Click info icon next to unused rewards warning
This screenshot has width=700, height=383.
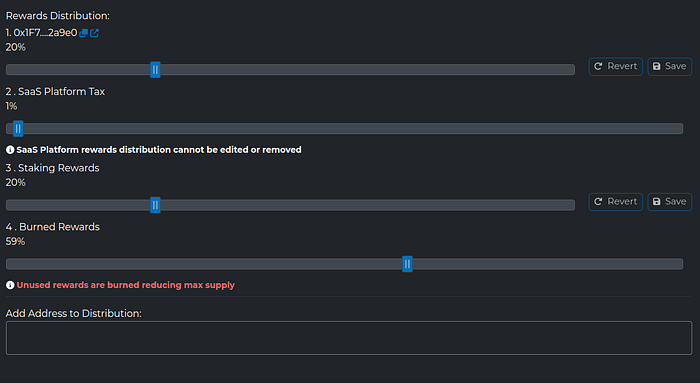[x=10, y=285]
